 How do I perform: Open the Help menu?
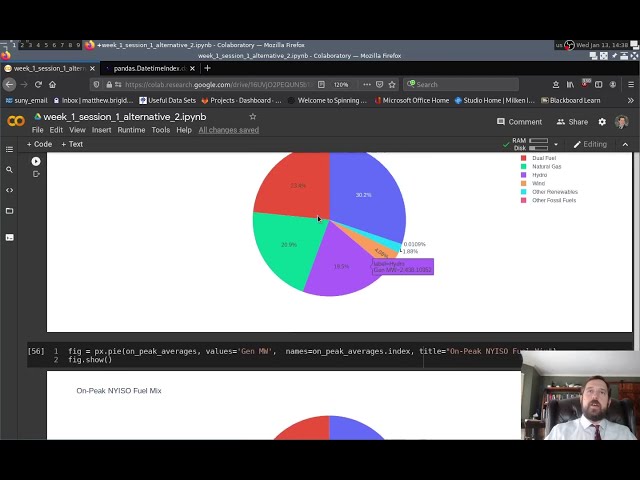tap(184, 130)
